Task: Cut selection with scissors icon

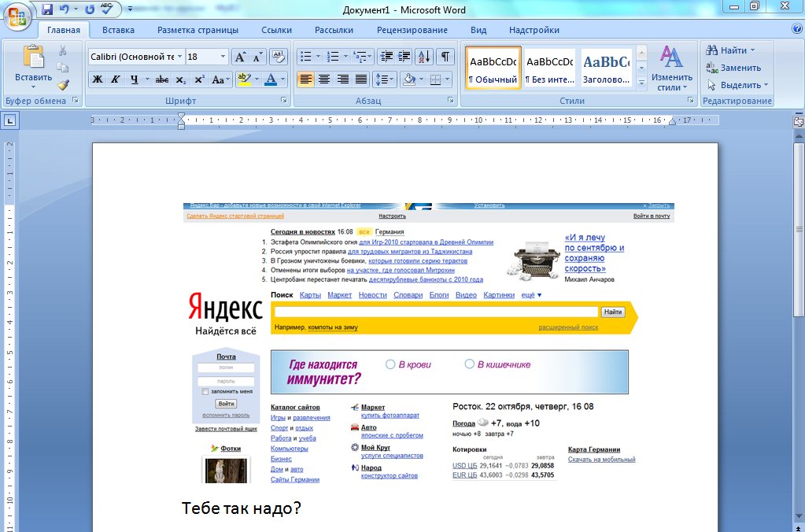Action: (63, 50)
